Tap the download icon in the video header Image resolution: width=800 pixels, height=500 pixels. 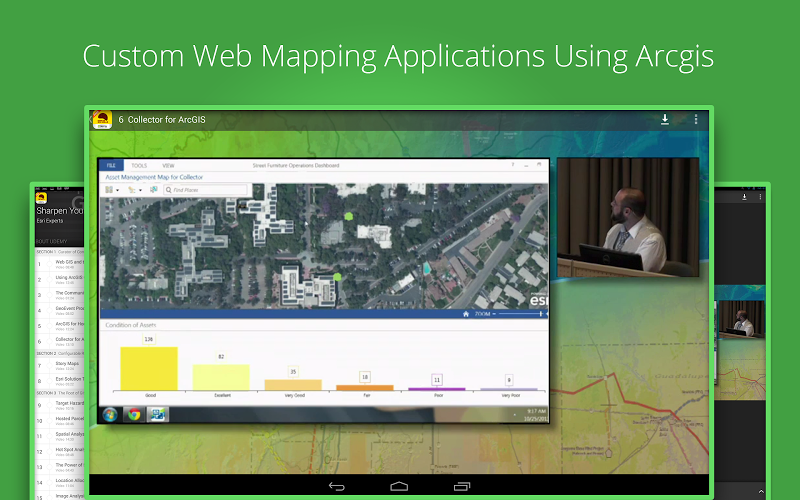665,119
